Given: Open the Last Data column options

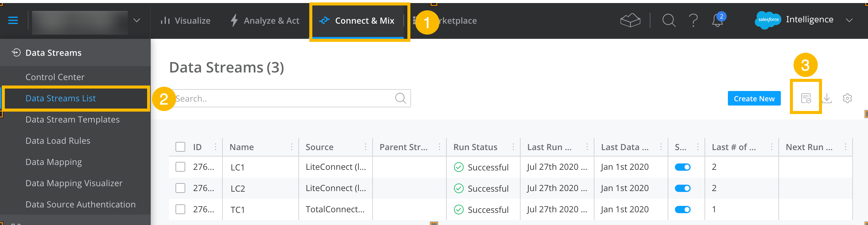Looking at the screenshot, I should (x=661, y=147).
